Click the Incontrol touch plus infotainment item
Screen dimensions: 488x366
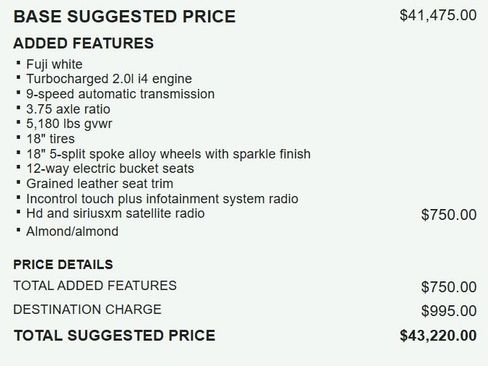[162, 199]
